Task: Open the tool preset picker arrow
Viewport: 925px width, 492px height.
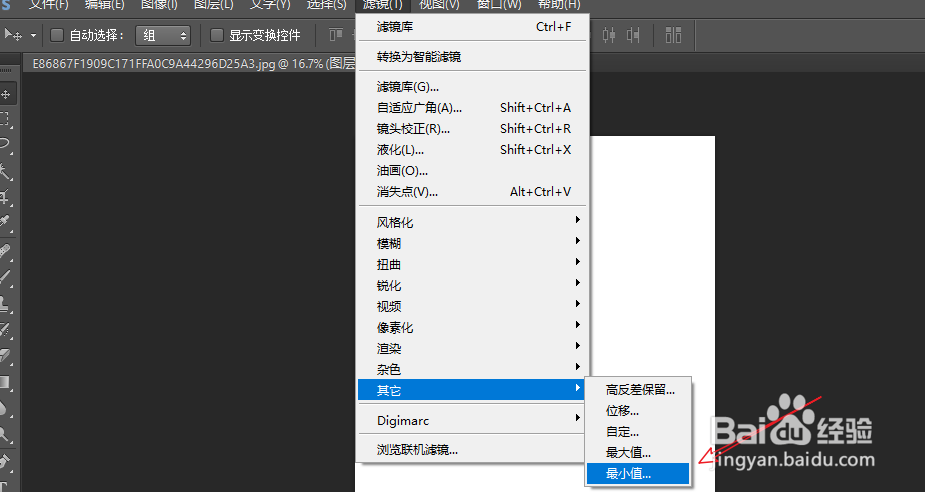Action: point(33,35)
